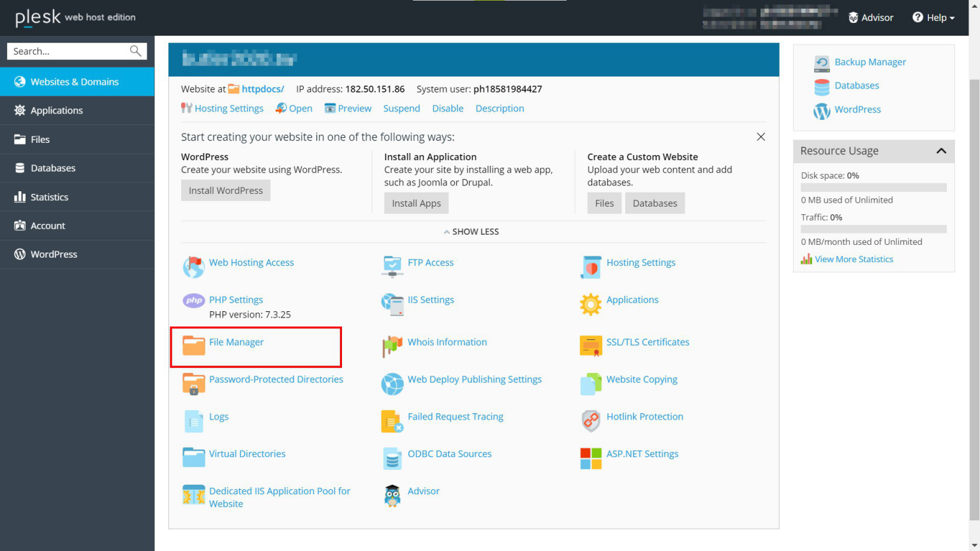Select the FTP Access icon
980x551 pixels.
point(392,267)
